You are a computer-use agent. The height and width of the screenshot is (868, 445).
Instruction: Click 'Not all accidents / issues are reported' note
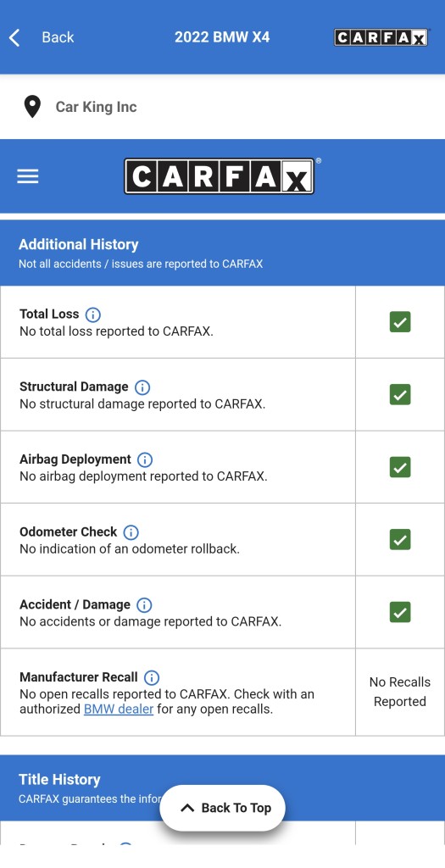click(141, 264)
